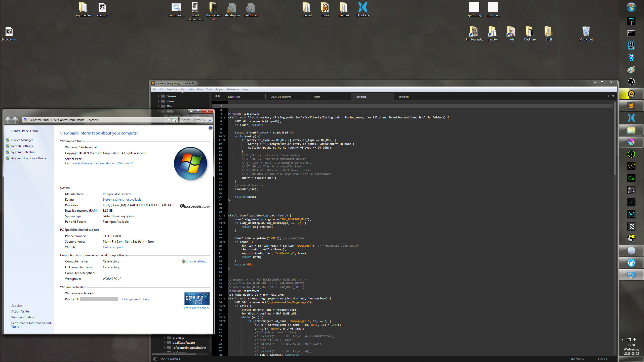
Task: Click the Sublime Text icon in the taskbar
Action: click(x=631, y=106)
